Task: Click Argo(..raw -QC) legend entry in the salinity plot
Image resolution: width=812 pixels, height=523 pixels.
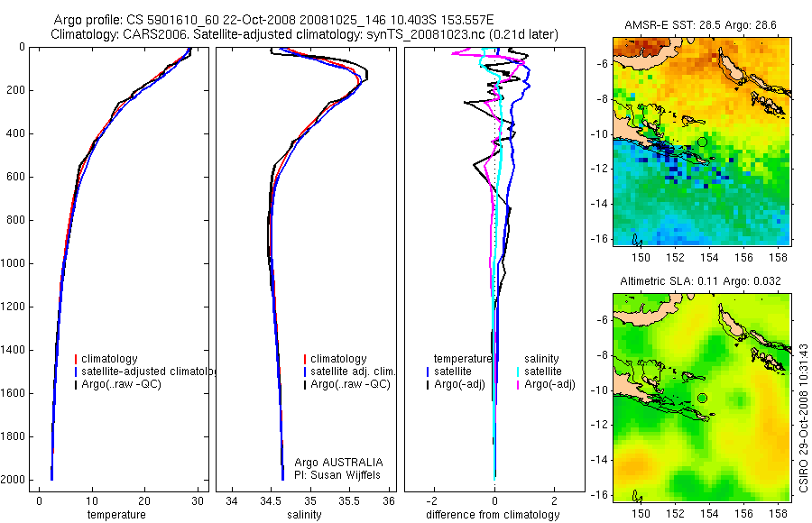Action: click(x=350, y=384)
